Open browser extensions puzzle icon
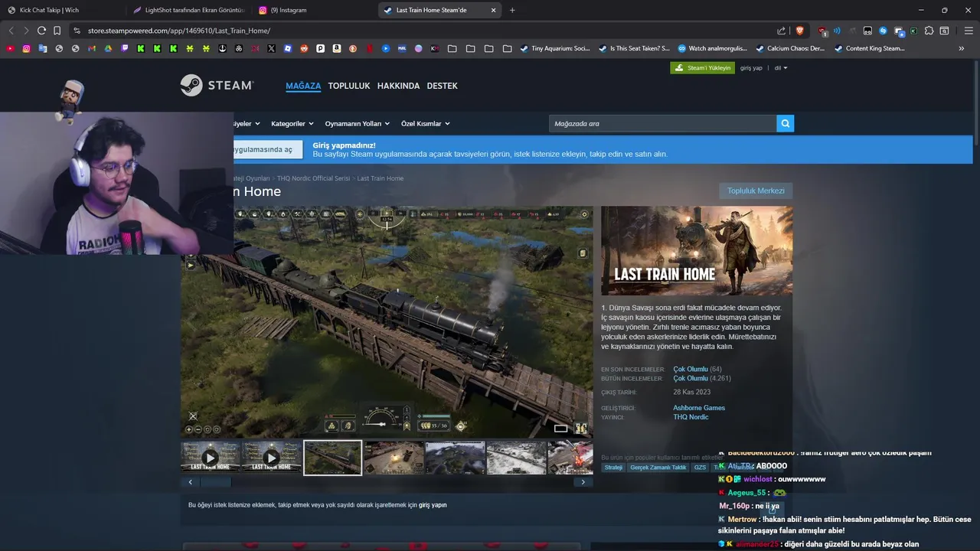980x551 pixels. (929, 31)
